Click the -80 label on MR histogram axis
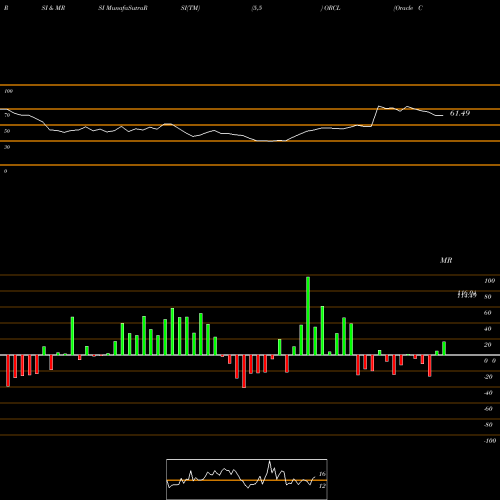 pyautogui.click(x=488, y=425)
